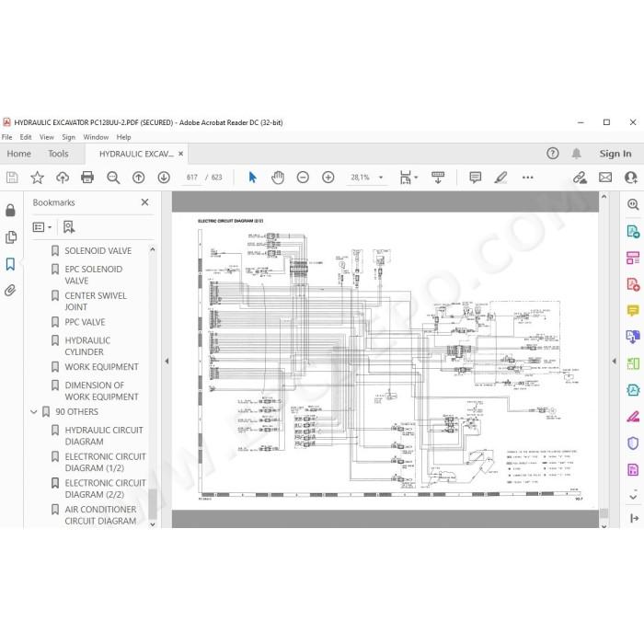644x644 pixels.
Task: Open PPC VALVE bookmark
Action: (x=85, y=322)
